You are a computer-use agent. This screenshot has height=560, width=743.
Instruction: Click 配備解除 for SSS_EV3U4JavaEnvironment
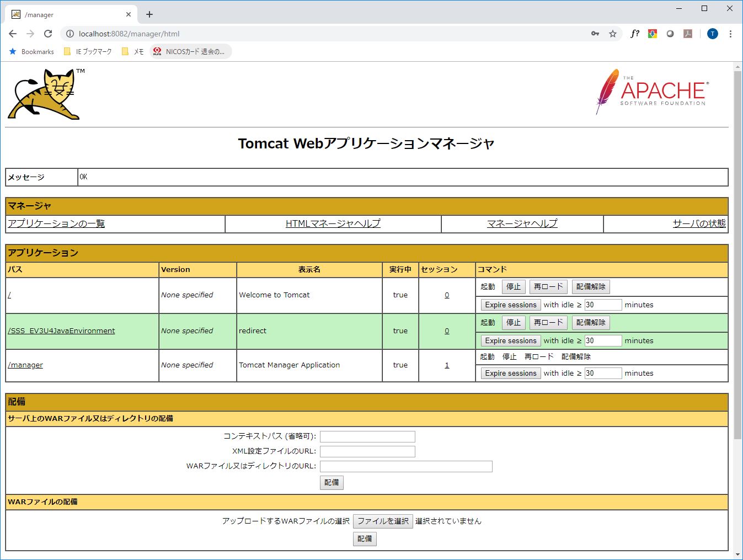click(591, 323)
